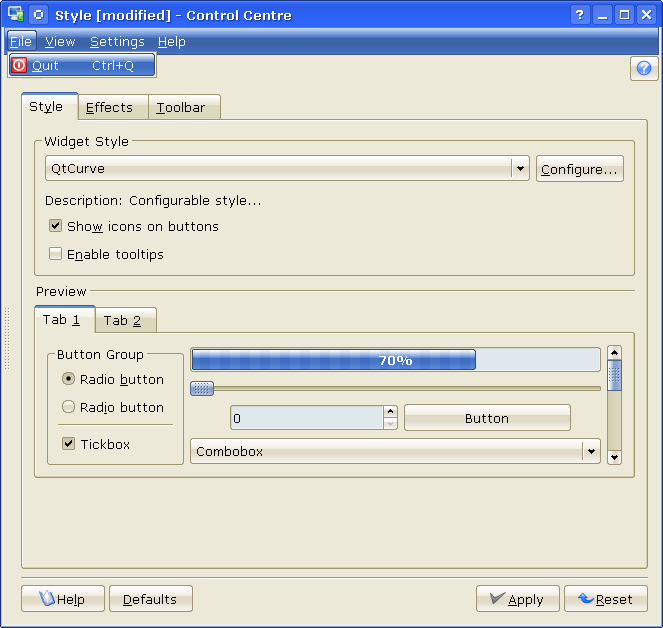The height and width of the screenshot is (628, 663).
Task: Open the Combobox dropdown
Action: (395, 451)
